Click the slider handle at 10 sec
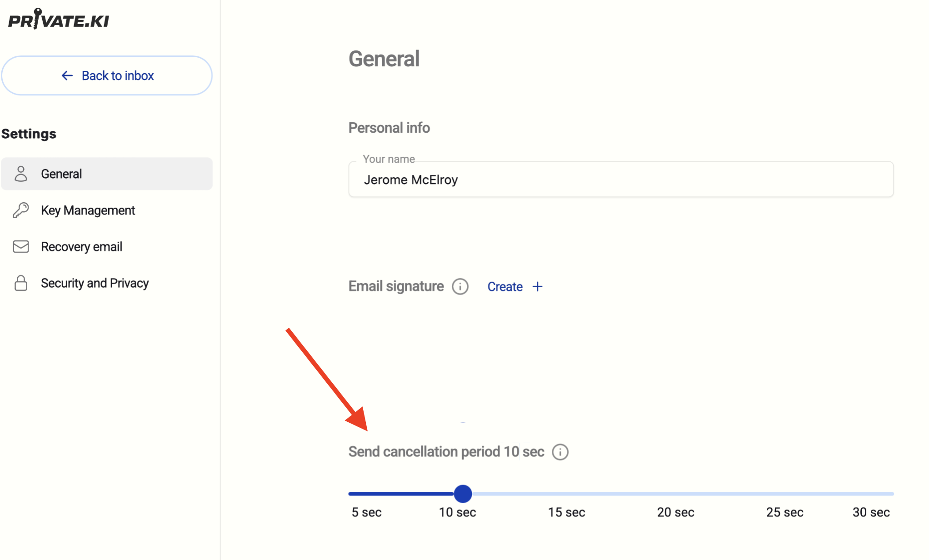 pos(463,494)
